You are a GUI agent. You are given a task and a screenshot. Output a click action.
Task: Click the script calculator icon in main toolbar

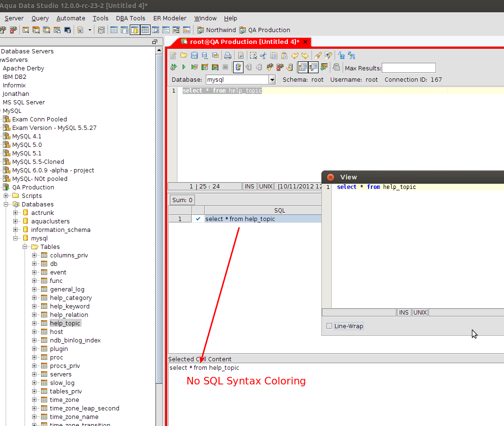pos(101,30)
